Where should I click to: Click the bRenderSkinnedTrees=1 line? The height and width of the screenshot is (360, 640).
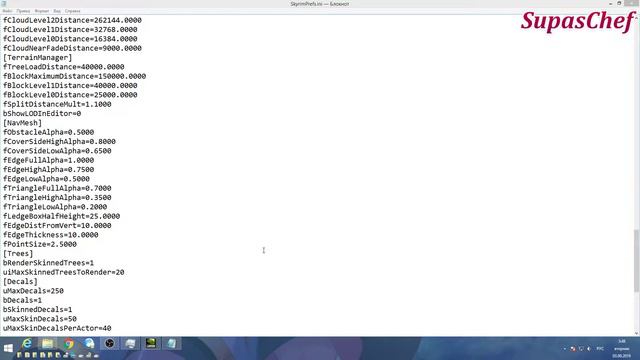(x=49, y=263)
